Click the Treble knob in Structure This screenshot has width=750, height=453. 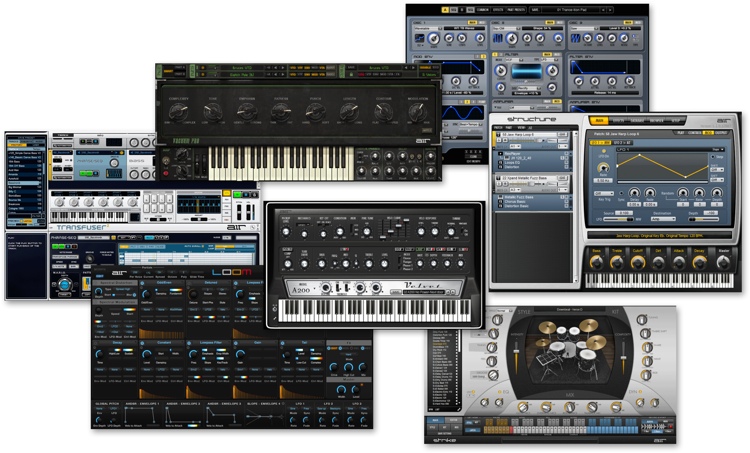[x=617, y=262]
